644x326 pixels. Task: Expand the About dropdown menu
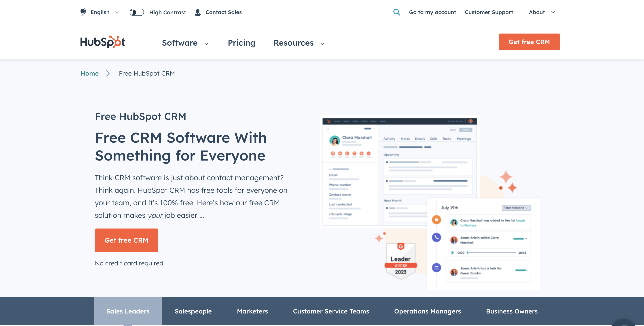click(x=542, y=12)
